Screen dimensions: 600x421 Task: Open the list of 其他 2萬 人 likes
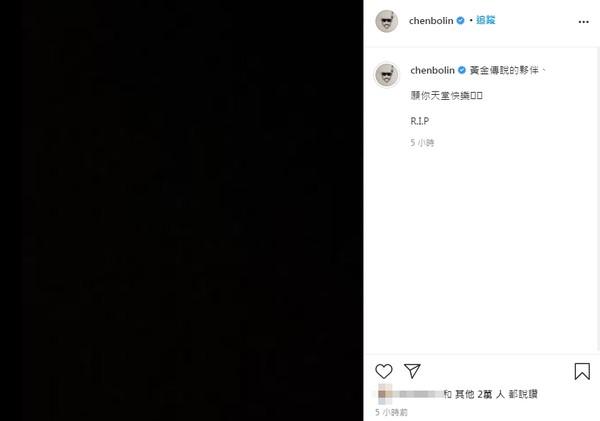pos(479,394)
